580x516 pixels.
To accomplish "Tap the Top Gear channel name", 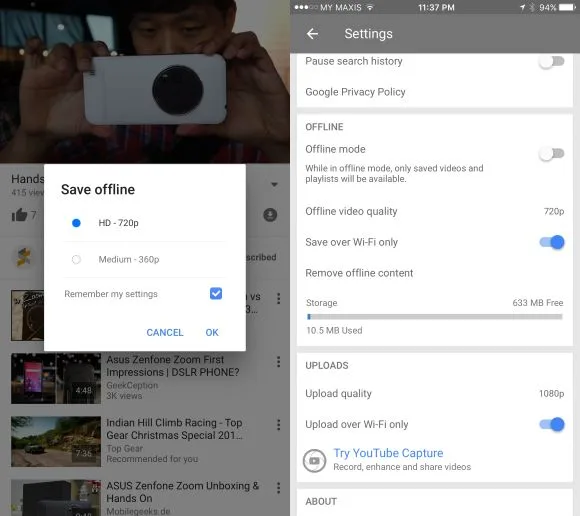I will pos(124,448).
